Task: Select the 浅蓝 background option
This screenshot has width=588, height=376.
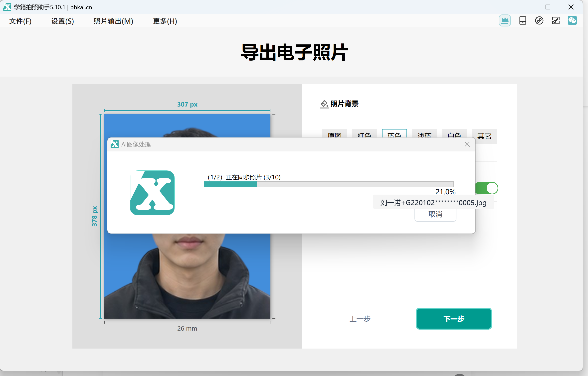Action: click(x=424, y=133)
